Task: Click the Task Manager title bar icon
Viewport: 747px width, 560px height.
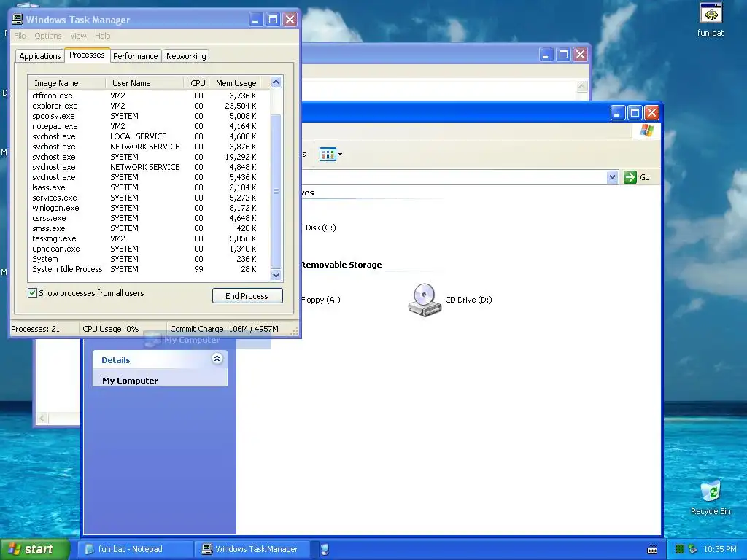Action: 18,20
